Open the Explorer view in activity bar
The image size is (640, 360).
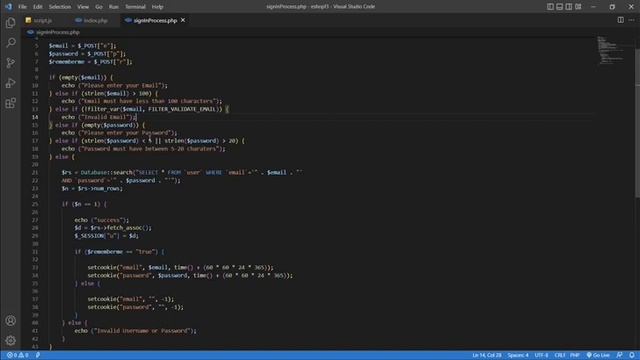pyautogui.click(x=11, y=23)
